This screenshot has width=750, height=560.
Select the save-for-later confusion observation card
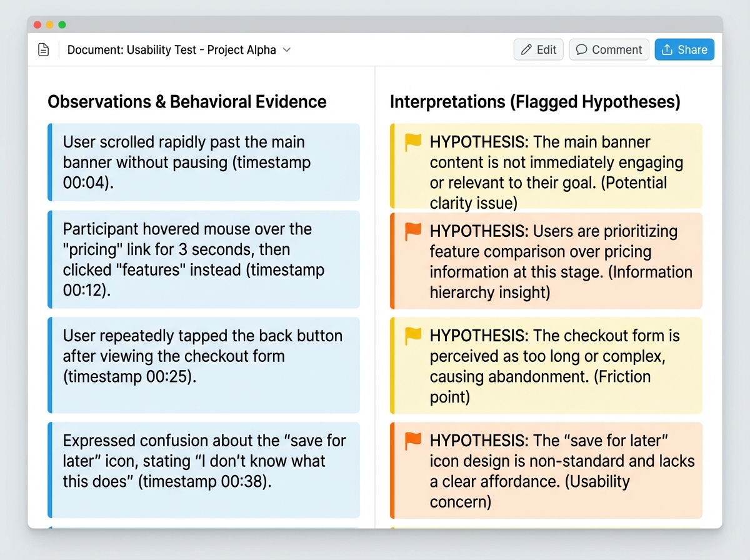pyautogui.click(x=203, y=470)
